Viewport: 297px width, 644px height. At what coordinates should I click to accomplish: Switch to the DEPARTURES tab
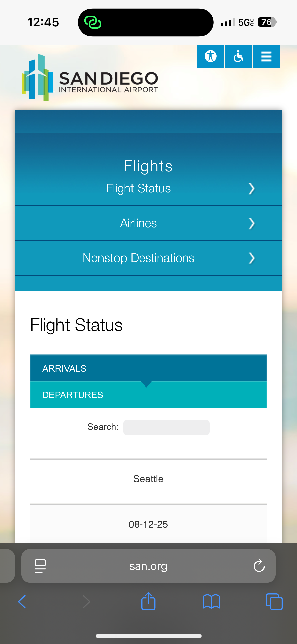[x=73, y=395]
